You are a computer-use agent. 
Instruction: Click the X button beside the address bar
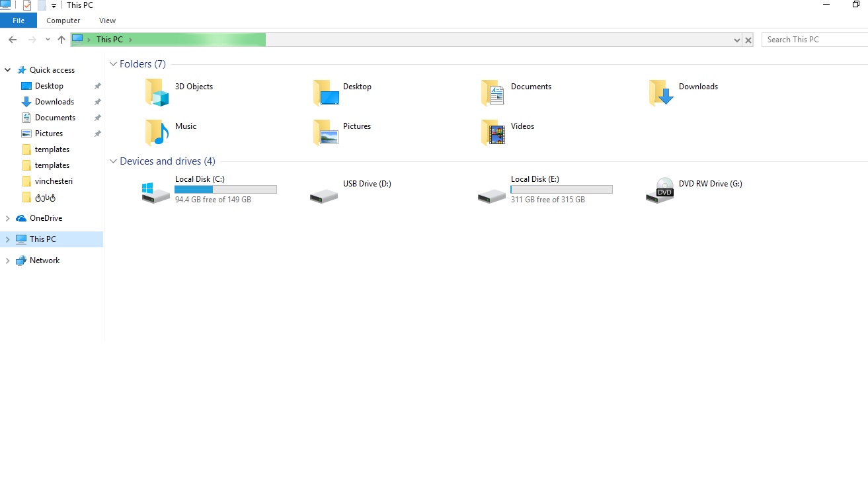tap(748, 40)
